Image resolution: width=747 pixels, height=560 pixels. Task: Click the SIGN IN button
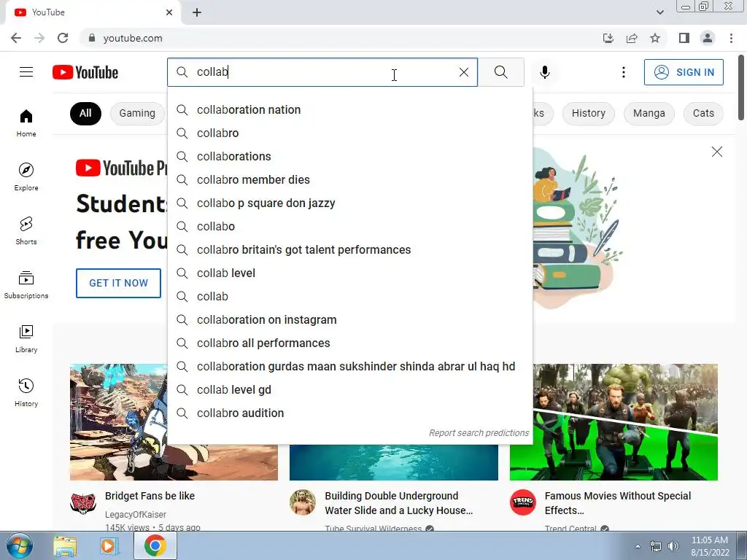point(684,72)
